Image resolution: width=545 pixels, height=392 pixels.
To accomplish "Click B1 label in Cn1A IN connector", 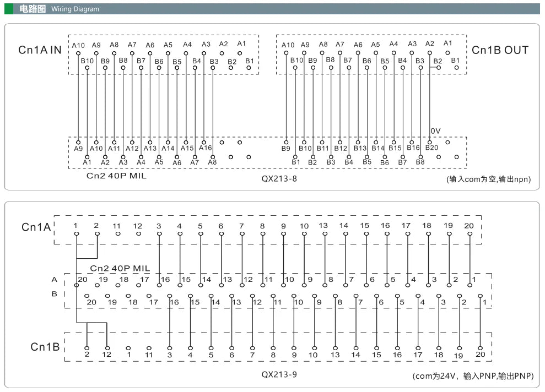I will coord(250,61).
